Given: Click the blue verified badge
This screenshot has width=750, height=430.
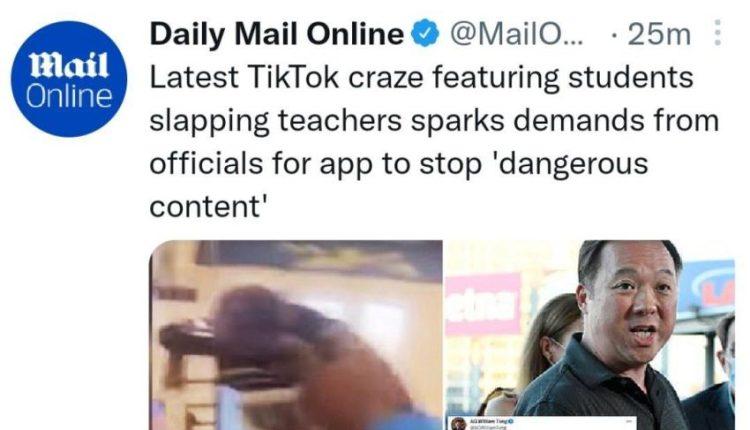Looking at the screenshot, I should click(x=426, y=34).
